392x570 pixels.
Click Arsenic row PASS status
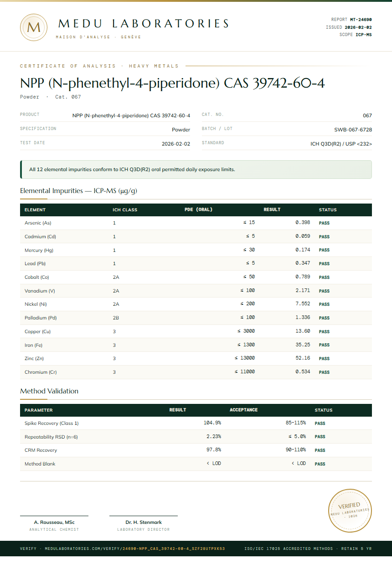tap(324, 224)
